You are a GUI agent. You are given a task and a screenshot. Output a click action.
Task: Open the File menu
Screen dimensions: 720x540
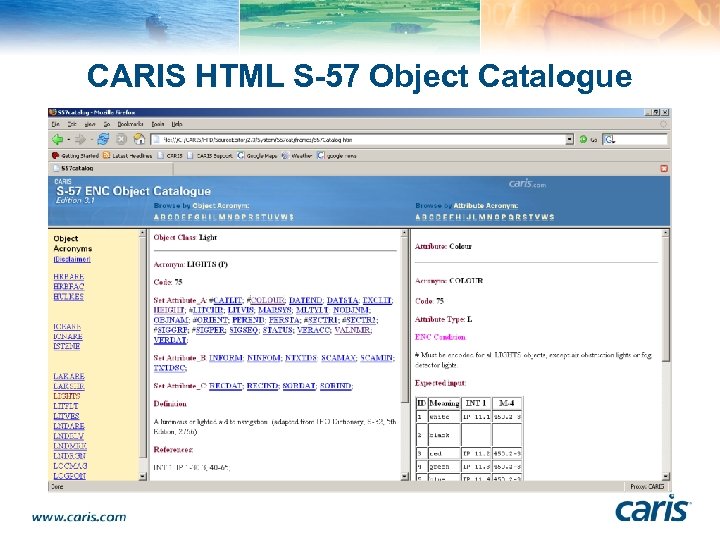(x=56, y=124)
